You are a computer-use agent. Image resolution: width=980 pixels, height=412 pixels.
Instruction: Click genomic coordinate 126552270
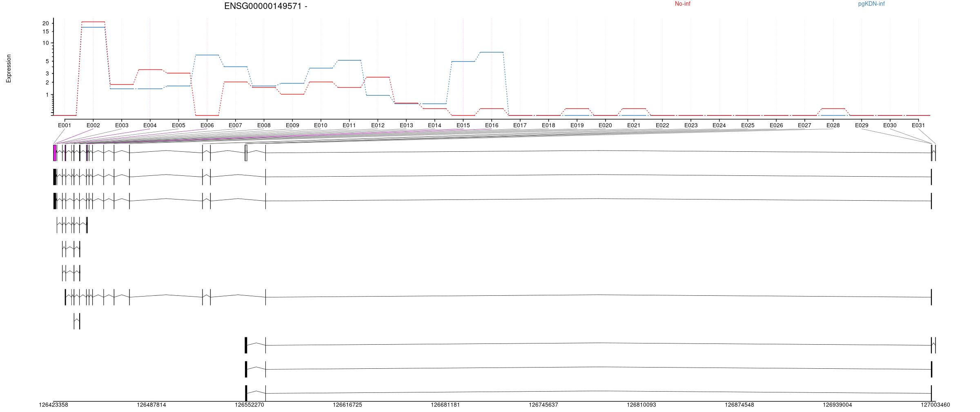pos(249,405)
